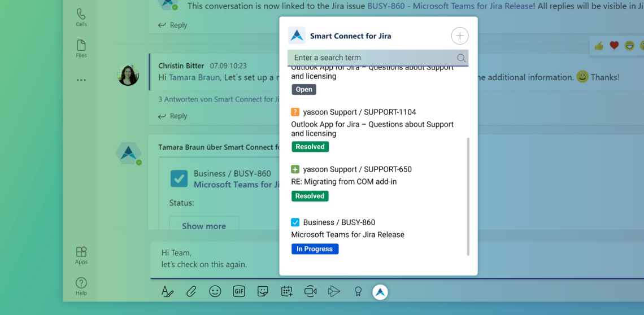React with the thumbs up emoji

click(598, 46)
